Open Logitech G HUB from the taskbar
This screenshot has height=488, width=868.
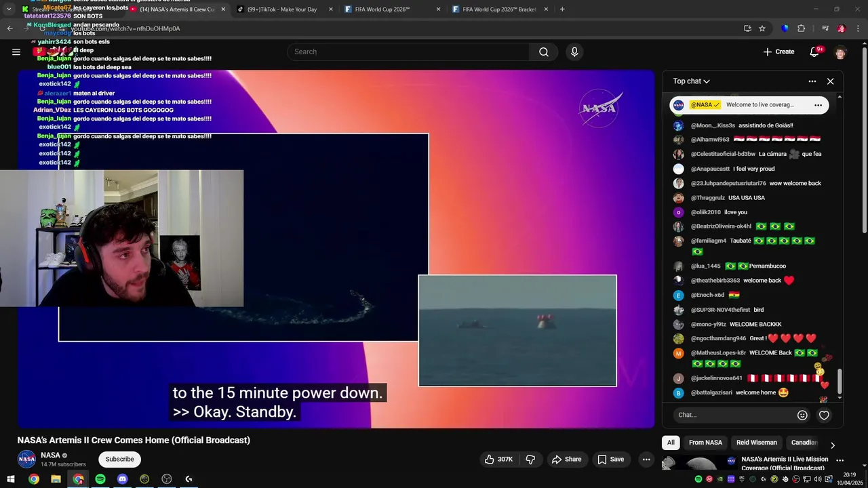[189, 479]
